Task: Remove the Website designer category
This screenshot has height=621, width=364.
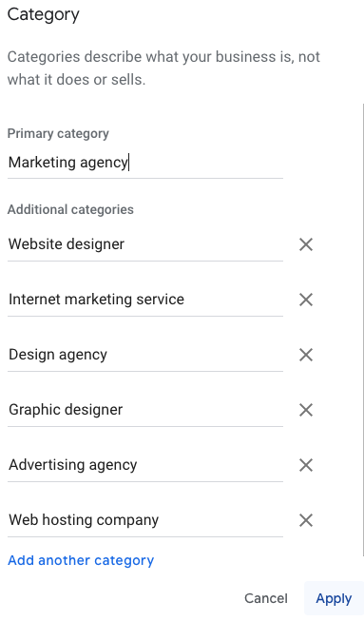Action: pyautogui.click(x=306, y=244)
